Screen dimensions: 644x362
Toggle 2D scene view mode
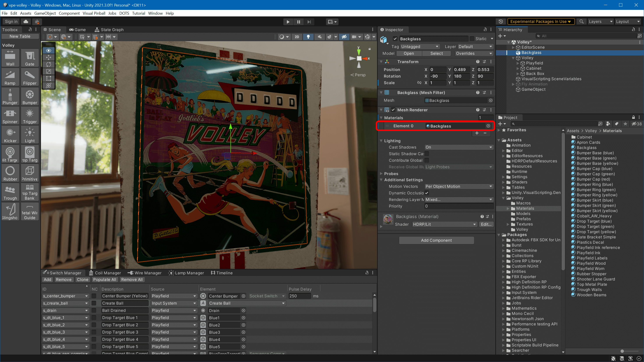click(297, 37)
